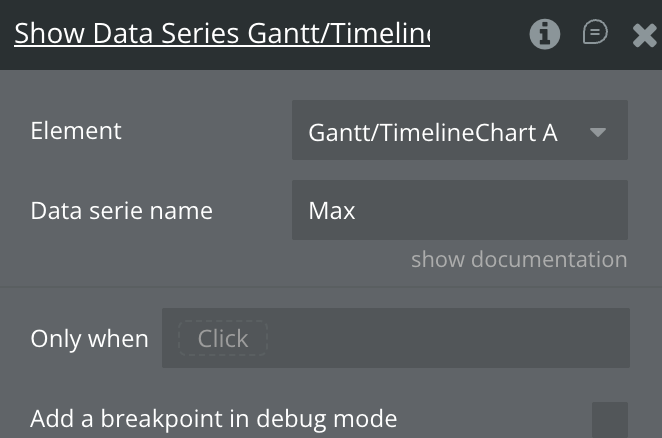Click the Data serie name label

[121, 211]
